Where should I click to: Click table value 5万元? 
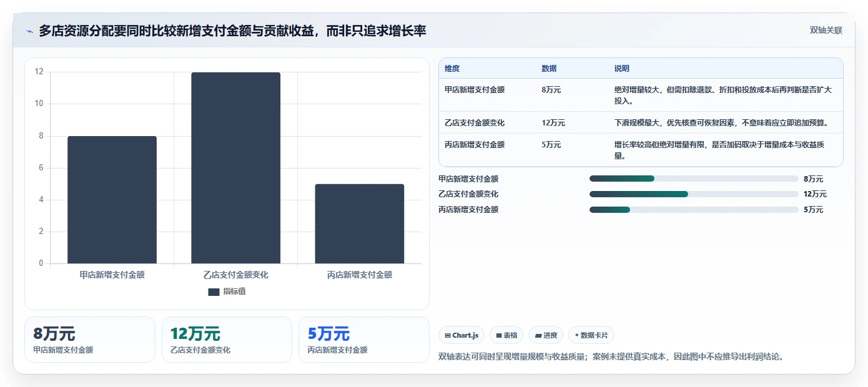tap(551, 145)
